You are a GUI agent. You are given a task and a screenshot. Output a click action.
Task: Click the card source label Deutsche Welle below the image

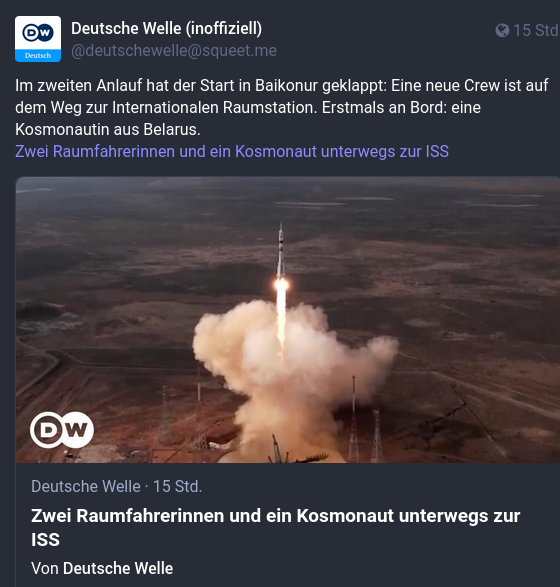[x=86, y=487]
